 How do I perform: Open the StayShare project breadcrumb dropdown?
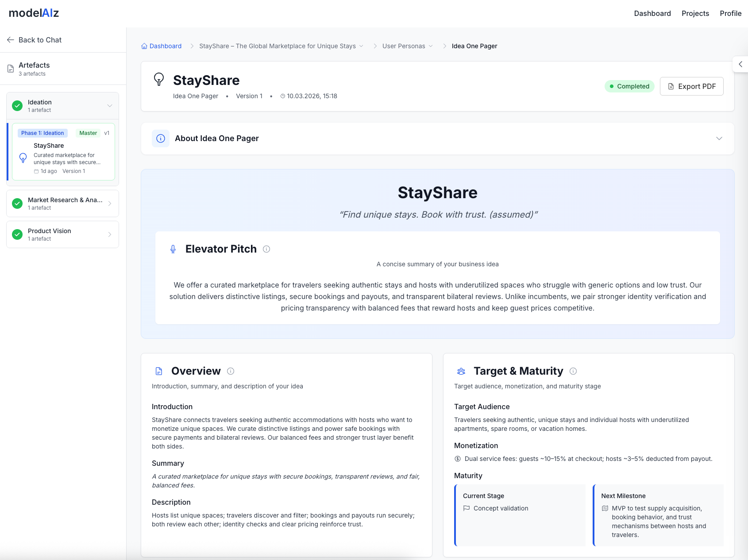tap(361, 46)
